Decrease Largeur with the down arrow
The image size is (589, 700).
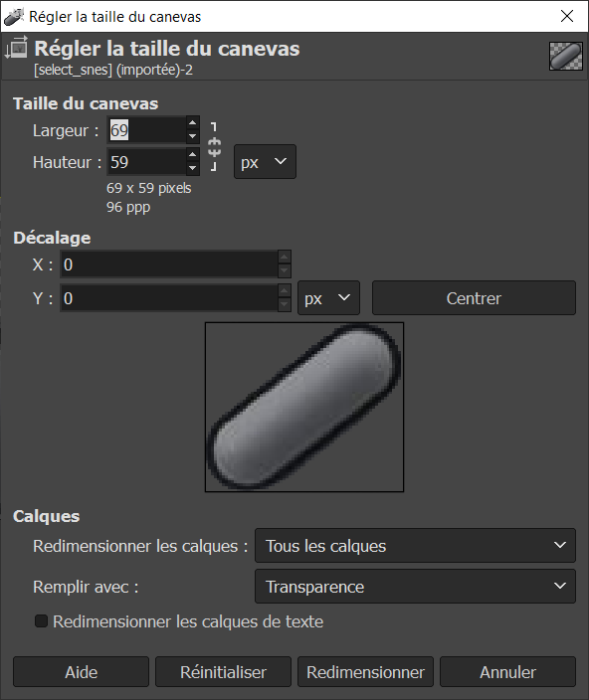192,136
